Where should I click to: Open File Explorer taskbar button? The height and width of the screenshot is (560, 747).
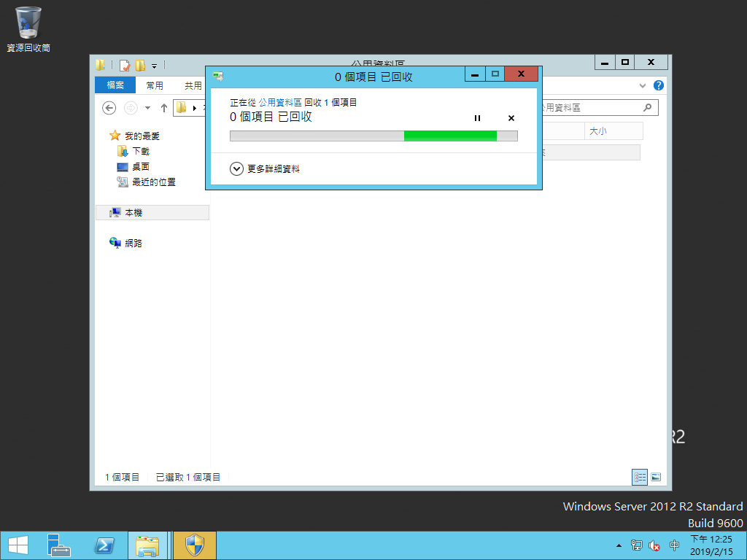[147, 545]
